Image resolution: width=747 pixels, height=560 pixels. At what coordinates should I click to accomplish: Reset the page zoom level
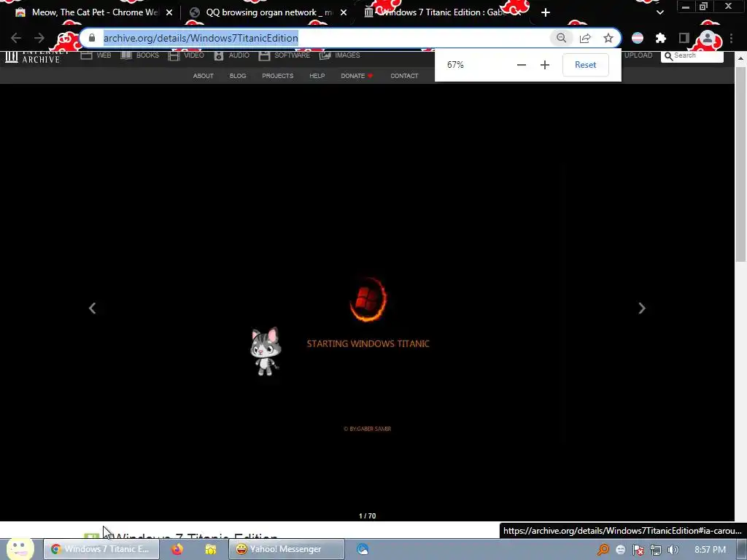pos(586,65)
